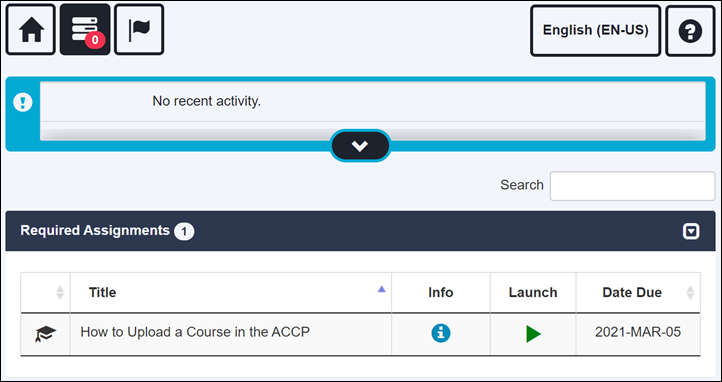Open the help question mark icon
The height and width of the screenshot is (382, 722).
pos(690,31)
